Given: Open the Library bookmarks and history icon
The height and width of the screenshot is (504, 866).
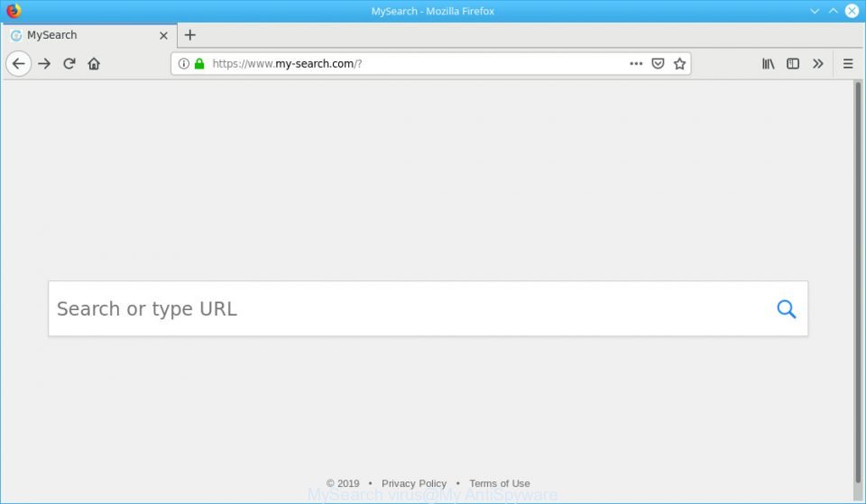Looking at the screenshot, I should click(x=769, y=63).
